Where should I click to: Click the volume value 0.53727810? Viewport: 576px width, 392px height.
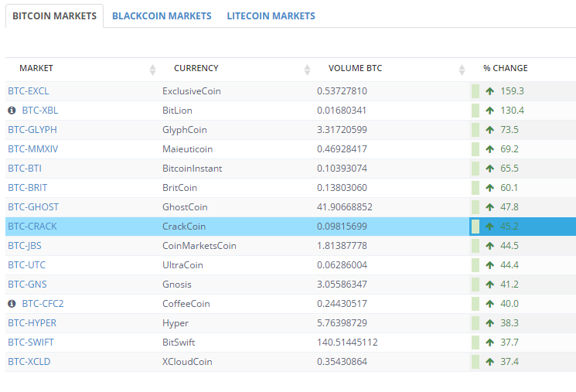342,91
